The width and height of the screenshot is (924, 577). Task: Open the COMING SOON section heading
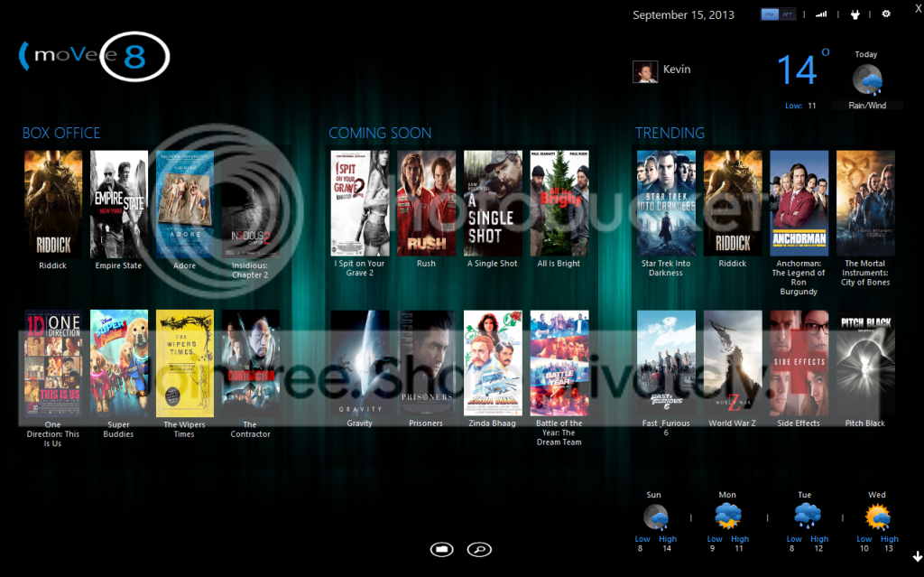point(380,134)
